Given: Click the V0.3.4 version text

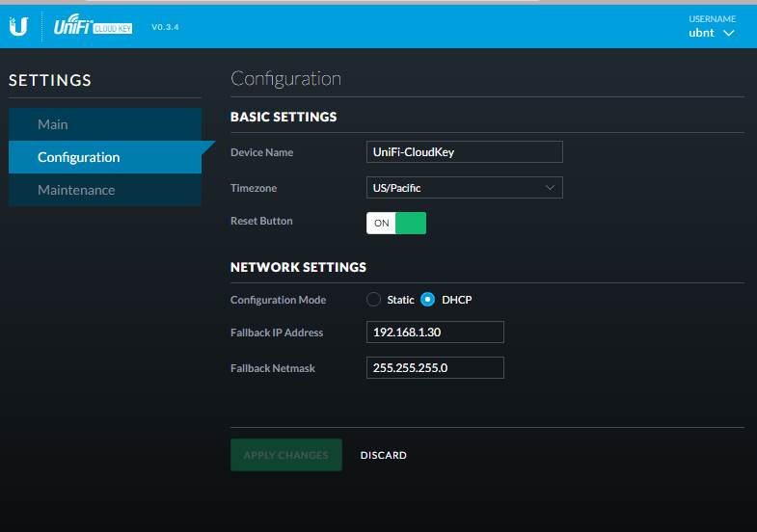Looking at the screenshot, I should [165, 27].
